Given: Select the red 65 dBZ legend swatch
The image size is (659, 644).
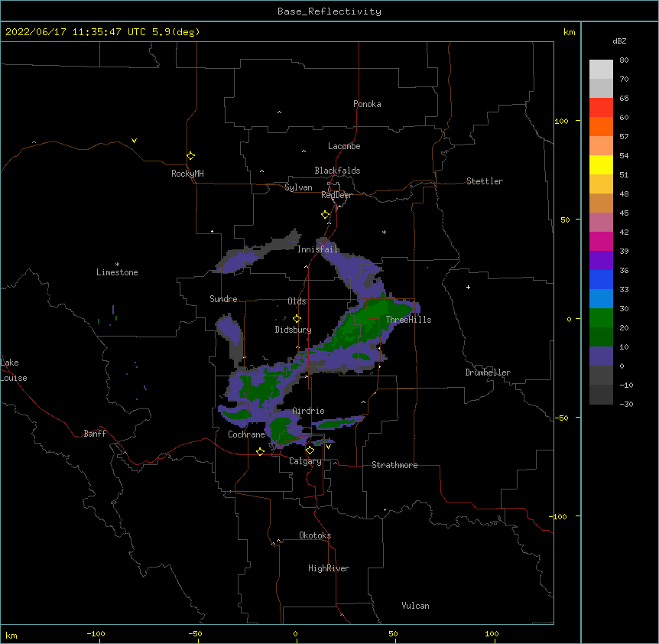Looking at the screenshot, I should click(601, 107).
